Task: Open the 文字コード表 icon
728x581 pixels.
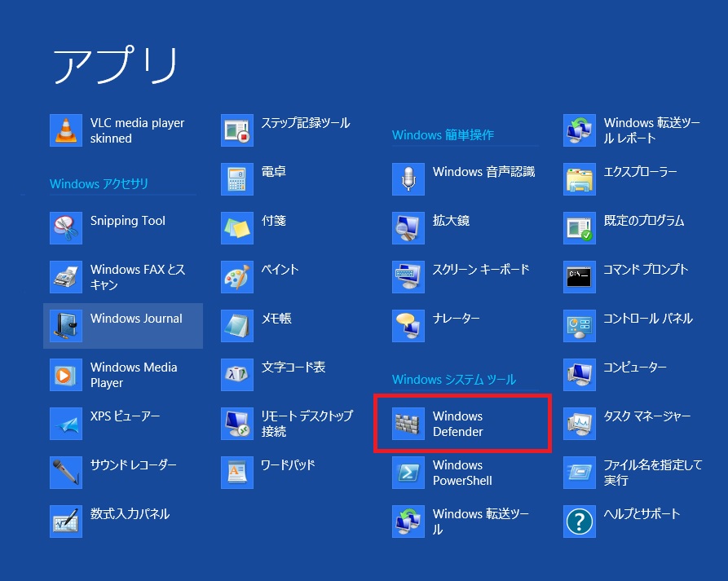Action: click(x=237, y=375)
